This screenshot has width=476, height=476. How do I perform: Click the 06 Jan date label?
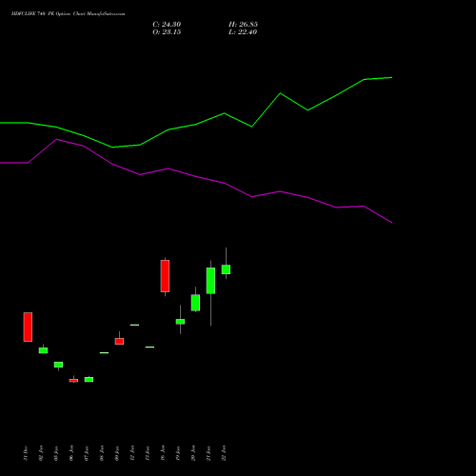71,453
